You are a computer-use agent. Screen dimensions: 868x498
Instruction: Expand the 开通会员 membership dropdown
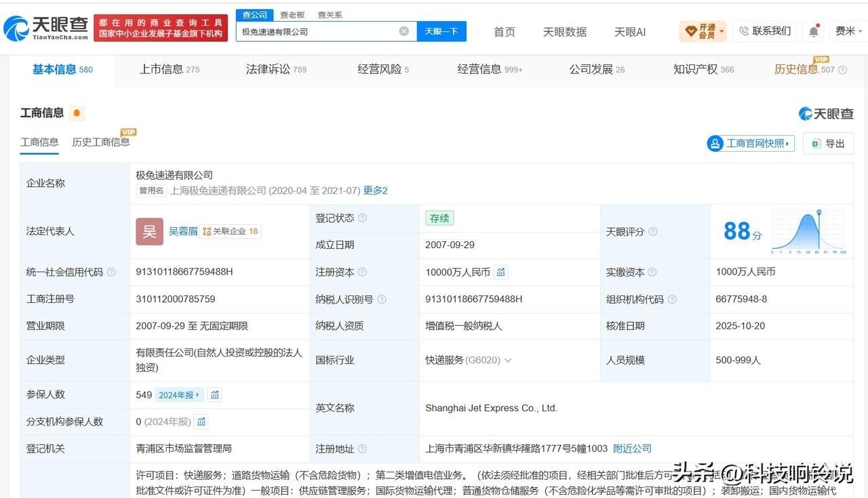coord(703,31)
